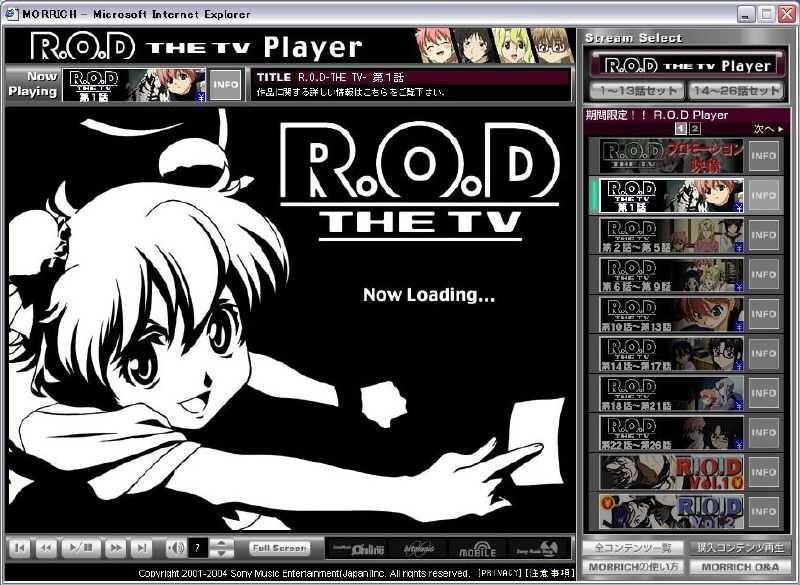Play the プロモーション映像 stream
800x585 pixels.
point(671,156)
